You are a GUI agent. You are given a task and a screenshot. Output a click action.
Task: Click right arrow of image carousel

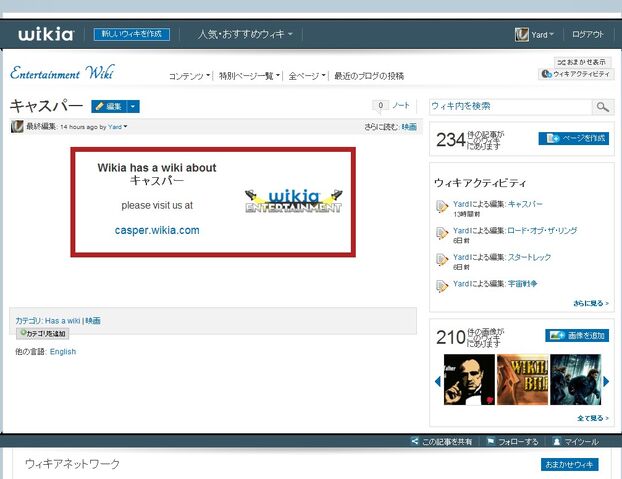point(606,381)
